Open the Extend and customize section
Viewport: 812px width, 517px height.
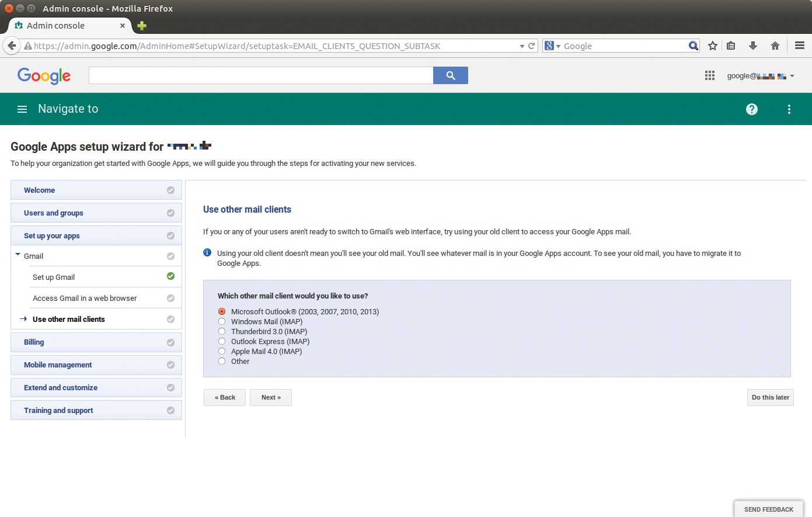(x=96, y=388)
